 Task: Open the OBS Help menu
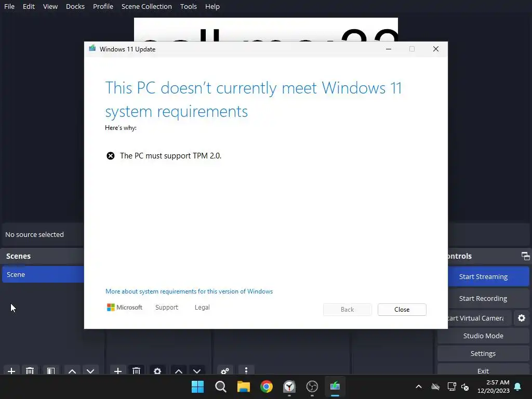(x=212, y=6)
